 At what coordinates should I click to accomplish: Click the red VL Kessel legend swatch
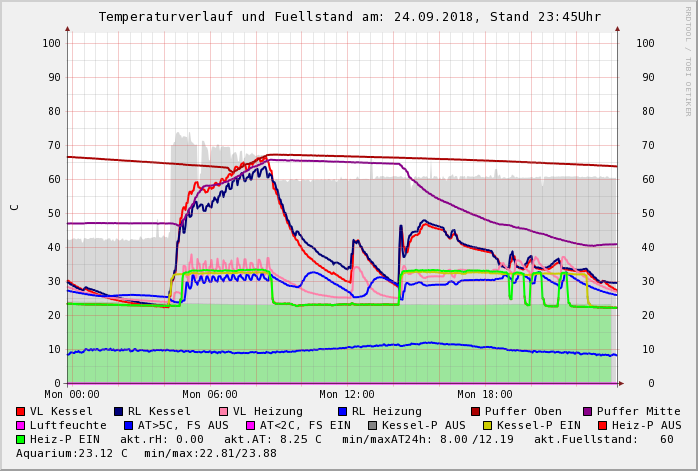[x=21, y=411]
